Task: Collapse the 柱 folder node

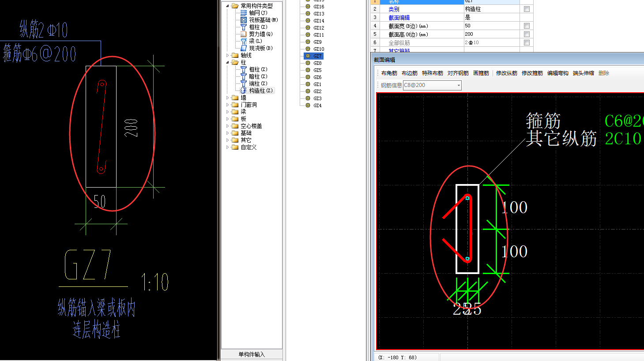Action: (x=228, y=62)
